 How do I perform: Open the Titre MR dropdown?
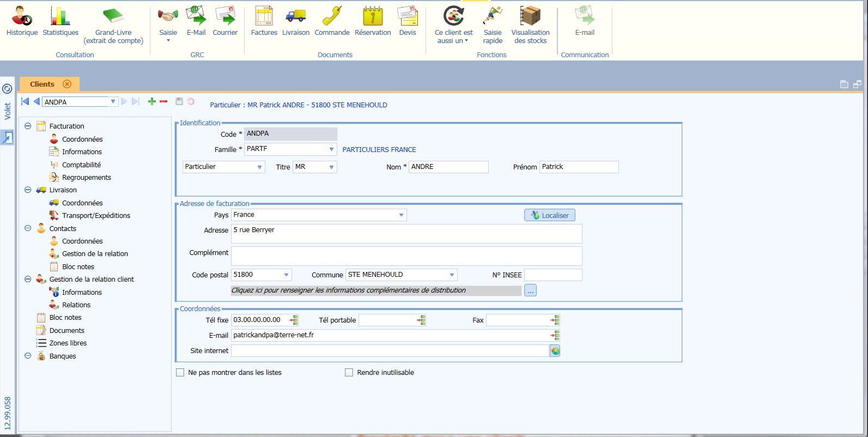(331, 167)
